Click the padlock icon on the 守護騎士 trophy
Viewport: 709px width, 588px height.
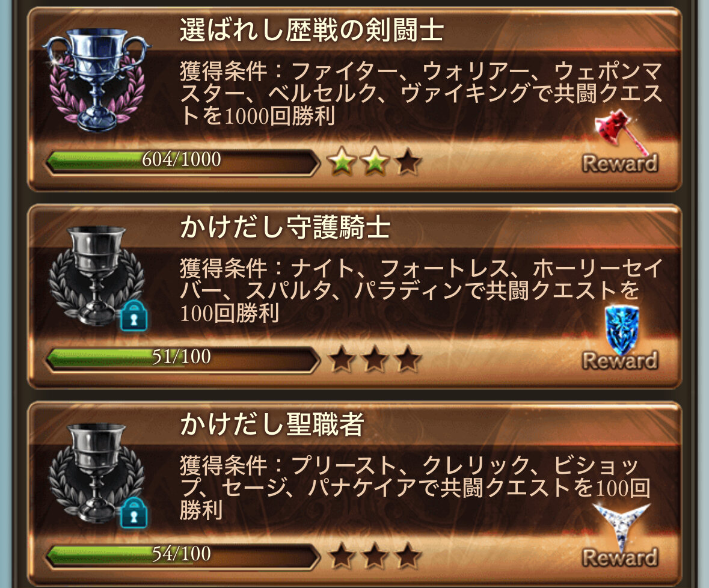(x=134, y=316)
